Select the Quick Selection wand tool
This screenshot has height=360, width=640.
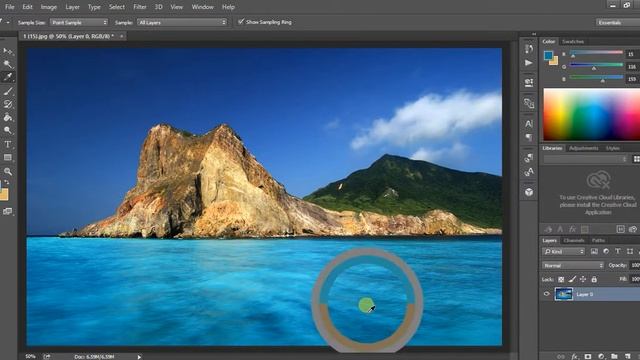pos(7,64)
